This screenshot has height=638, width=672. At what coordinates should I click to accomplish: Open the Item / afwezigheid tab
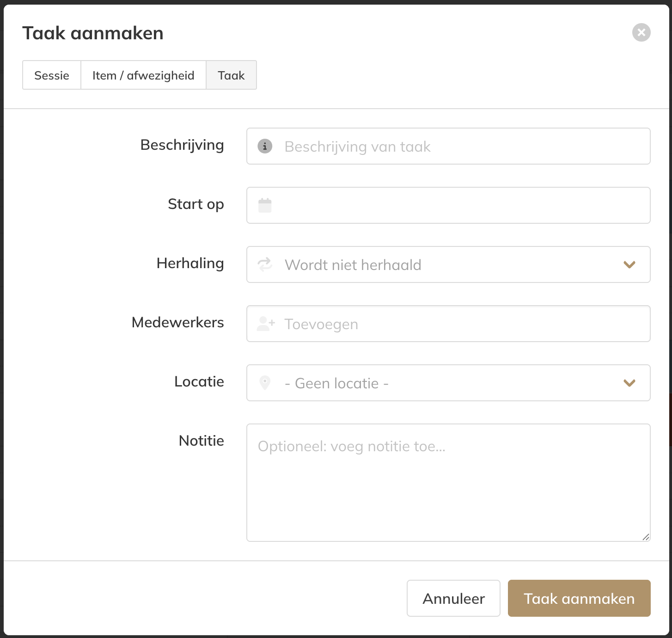pyautogui.click(x=143, y=75)
